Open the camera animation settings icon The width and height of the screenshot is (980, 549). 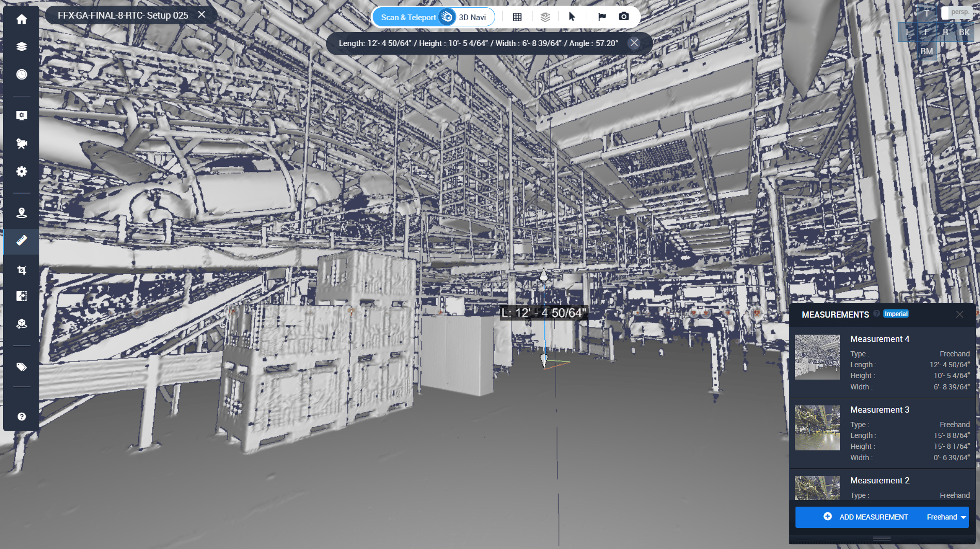(21, 144)
